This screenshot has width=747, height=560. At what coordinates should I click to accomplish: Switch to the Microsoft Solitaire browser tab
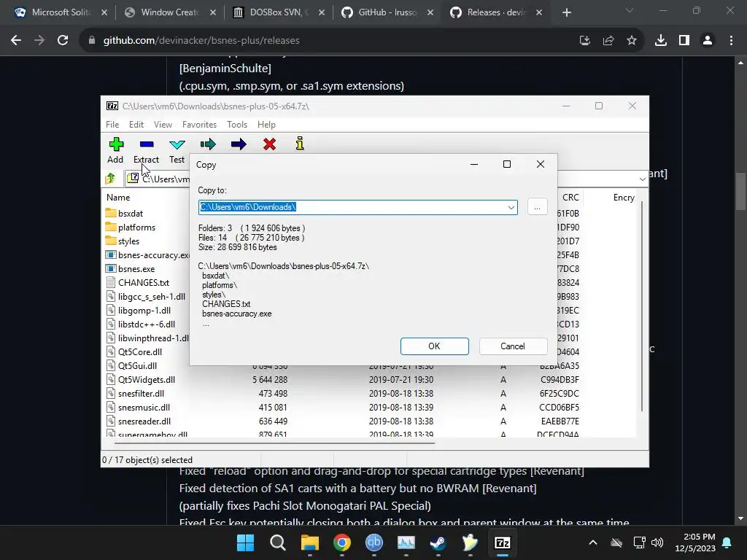pyautogui.click(x=61, y=12)
